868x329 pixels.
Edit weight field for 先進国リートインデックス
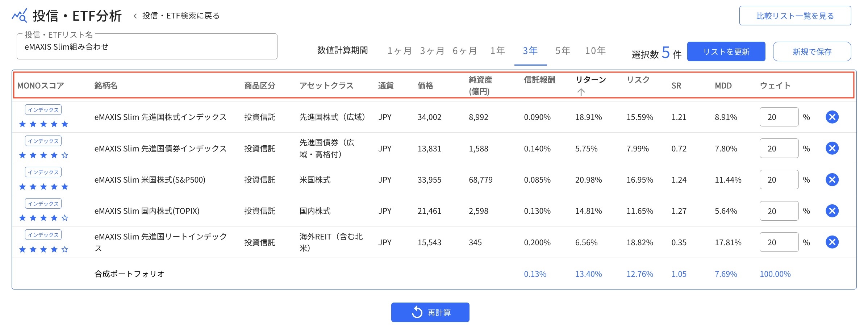[x=779, y=242]
